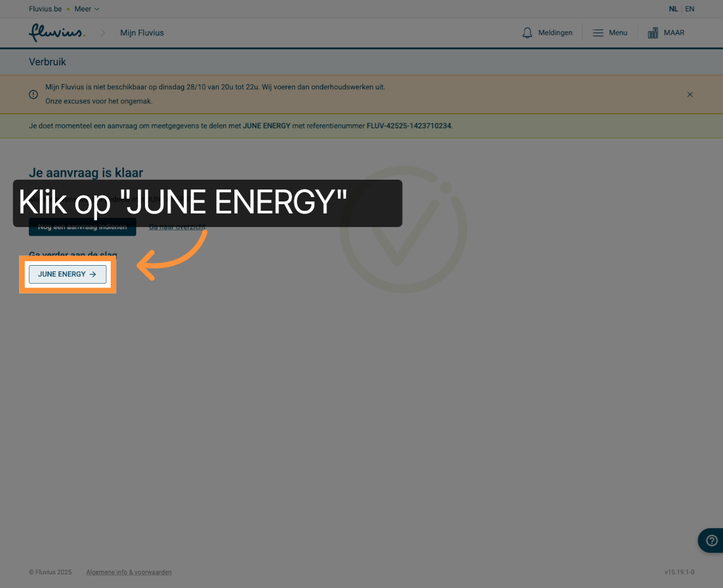The width and height of the screenshot is (723, 588).
Task: Open the help question mark bubble
Action: pyautogui.click(x=711, y=540)
